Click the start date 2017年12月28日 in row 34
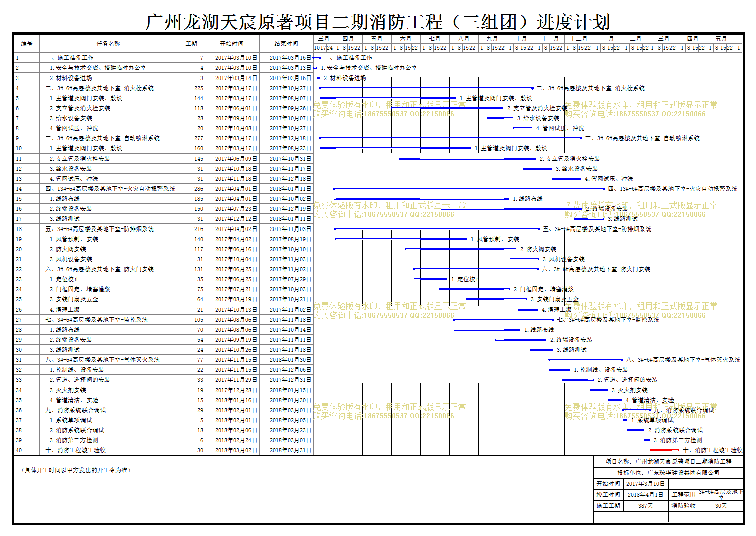Viewport: 756px width, 536px height. tap(236, 390)
